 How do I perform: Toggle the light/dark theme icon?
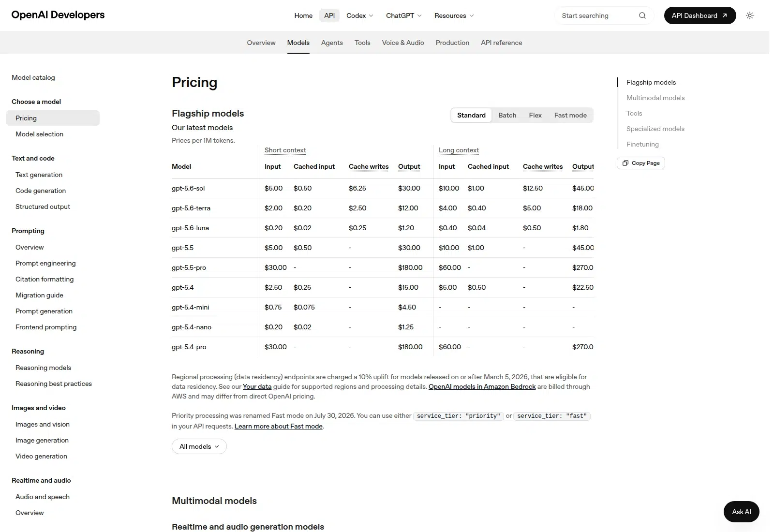tap(750, 15)
